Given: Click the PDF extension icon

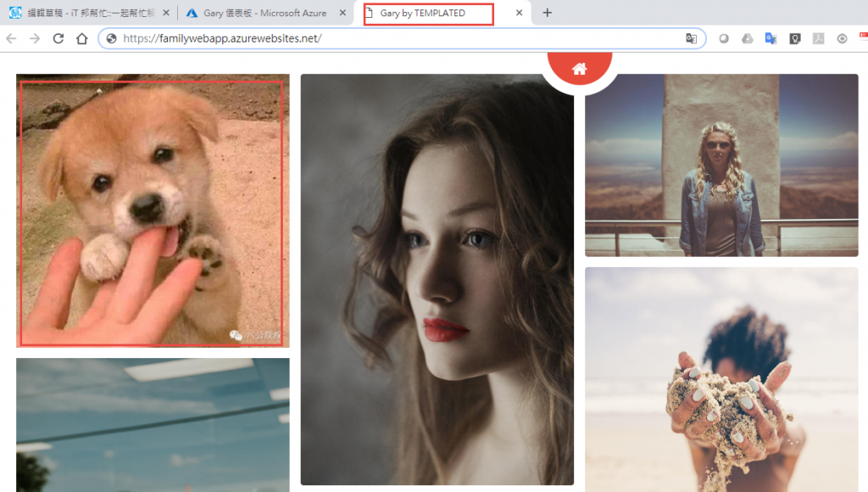Looking at the screenshot, I should pyautogui.click(x=818, y=38).
